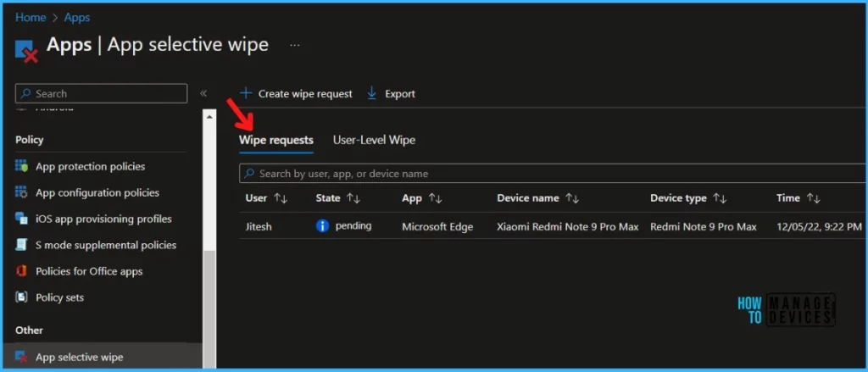Image resolution: width=868 pixels, height=372 pixels.
Task: Click the Export button
Action: (391, 93)
